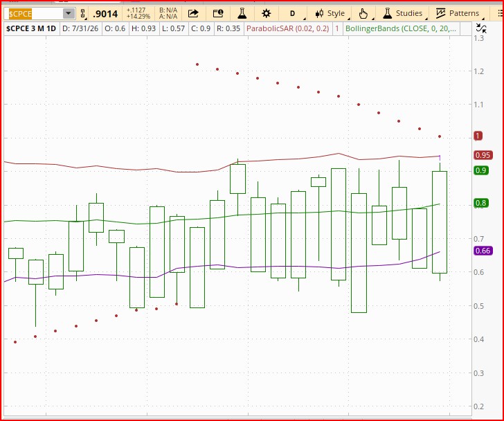Click the list icon right of Patterns
The height and width of the screenshot is (421, 504).
coord(500,13)
